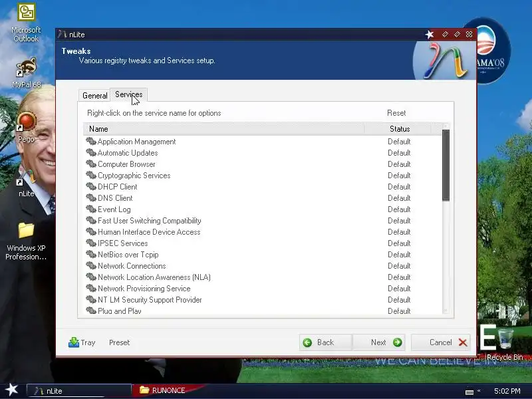Go Back to previous nLite page
Viewport: 532px width, 399px height.
pos(325,342)
